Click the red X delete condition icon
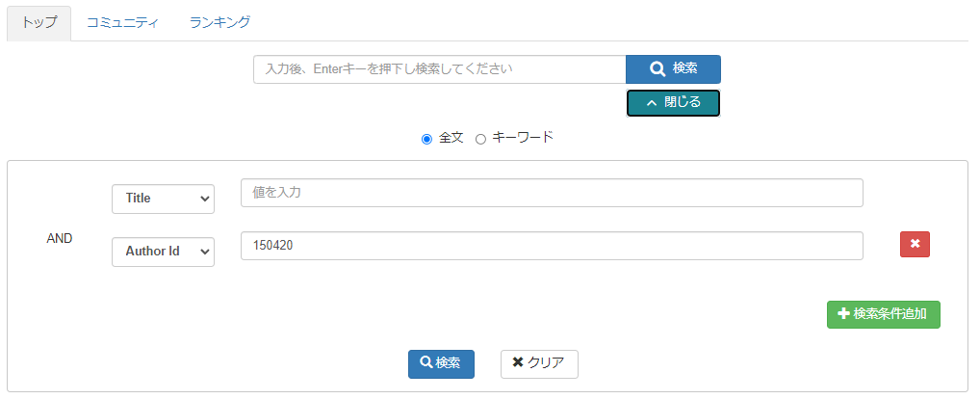The image size is (980, 399). [915, 245]
